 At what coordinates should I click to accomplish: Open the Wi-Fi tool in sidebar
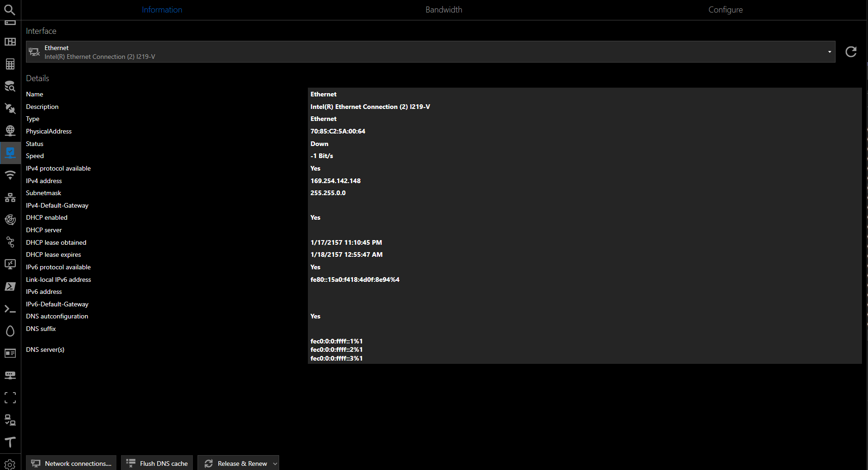click(10, 175)
